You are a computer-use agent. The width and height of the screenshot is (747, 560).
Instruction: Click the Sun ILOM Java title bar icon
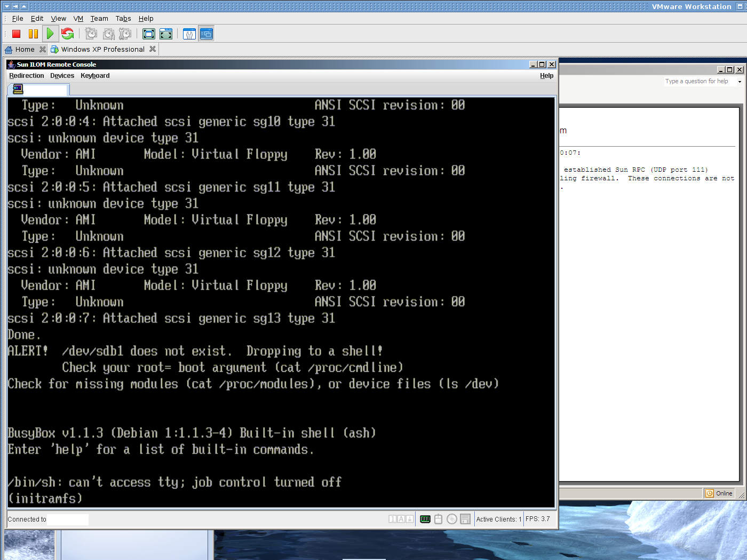click(x=11, y=65)
